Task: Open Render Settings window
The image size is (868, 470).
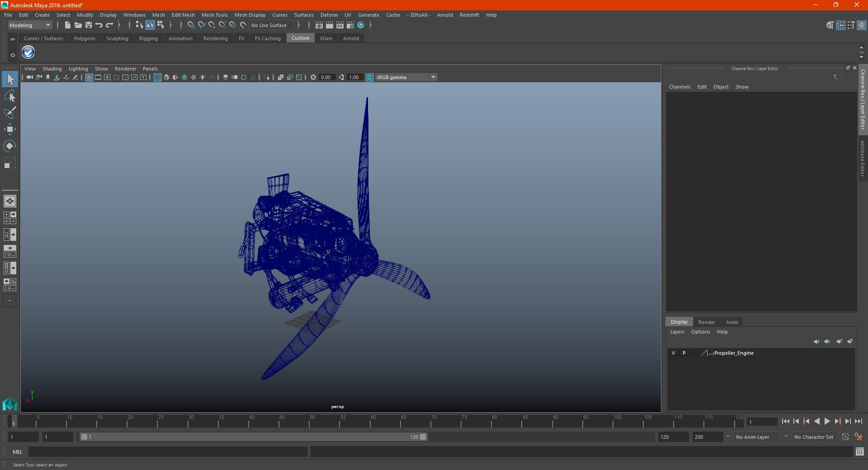Action: [x=350, y=25]
